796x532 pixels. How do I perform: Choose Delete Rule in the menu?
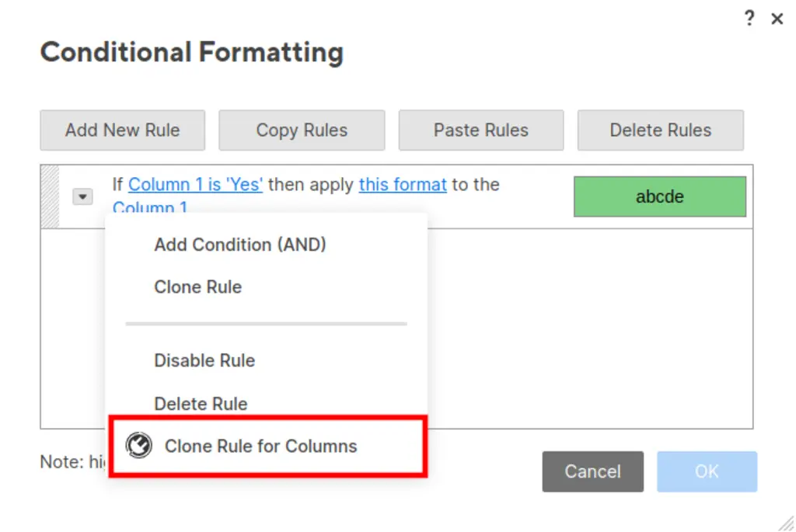pyautogui.click(x=201, y=404)
